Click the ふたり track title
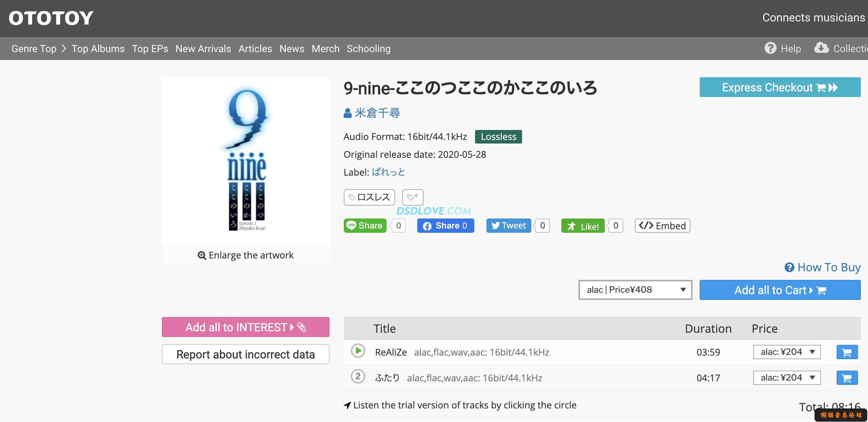 pos(387,378)
